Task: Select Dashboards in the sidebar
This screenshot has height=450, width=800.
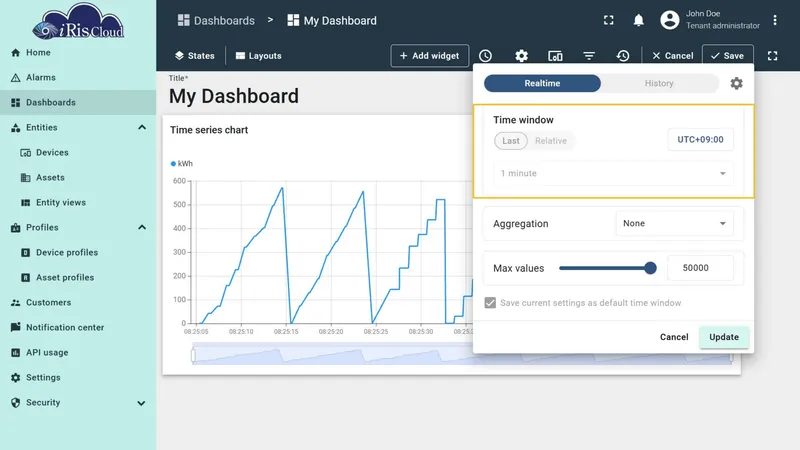Action: pyautogui.click(x=78, y=103)
